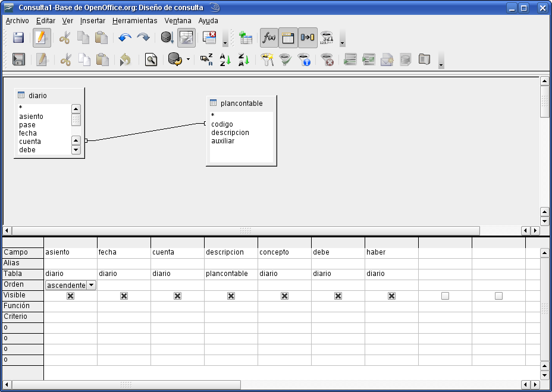This screenshot has width=552, height=392.
Task: Click the Undo blue arrow
Action: (x=125, y=37)
